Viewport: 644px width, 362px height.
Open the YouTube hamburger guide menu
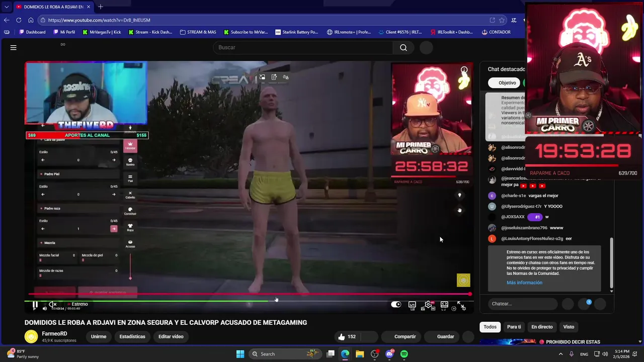[x=14, y=47]
